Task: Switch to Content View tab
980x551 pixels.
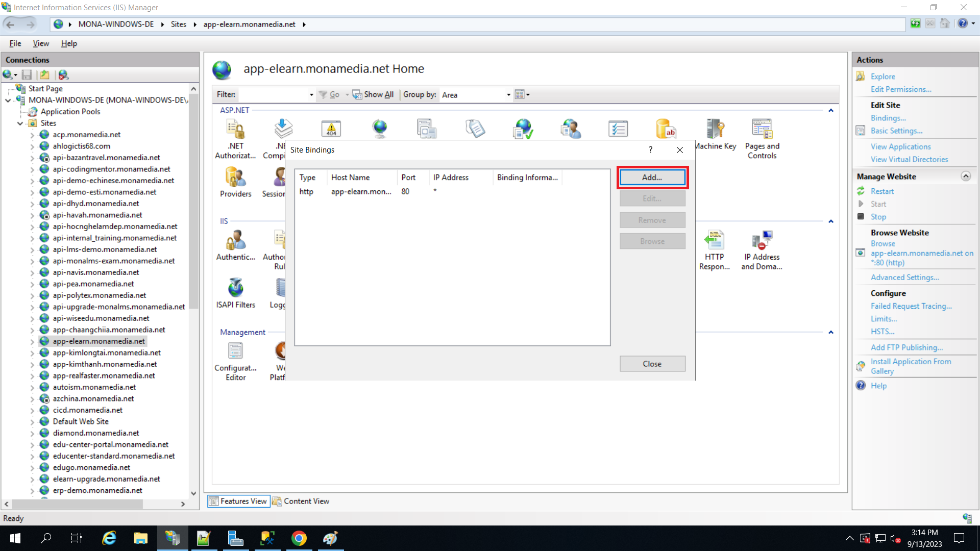Action: pyautogui.click(x=301, y=501)
